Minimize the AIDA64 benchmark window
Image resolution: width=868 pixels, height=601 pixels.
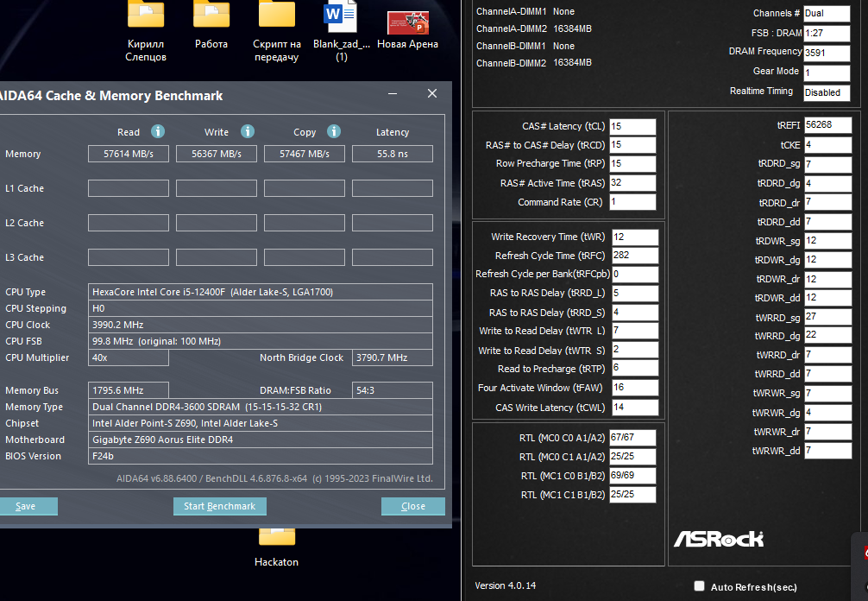coord(393,93)
